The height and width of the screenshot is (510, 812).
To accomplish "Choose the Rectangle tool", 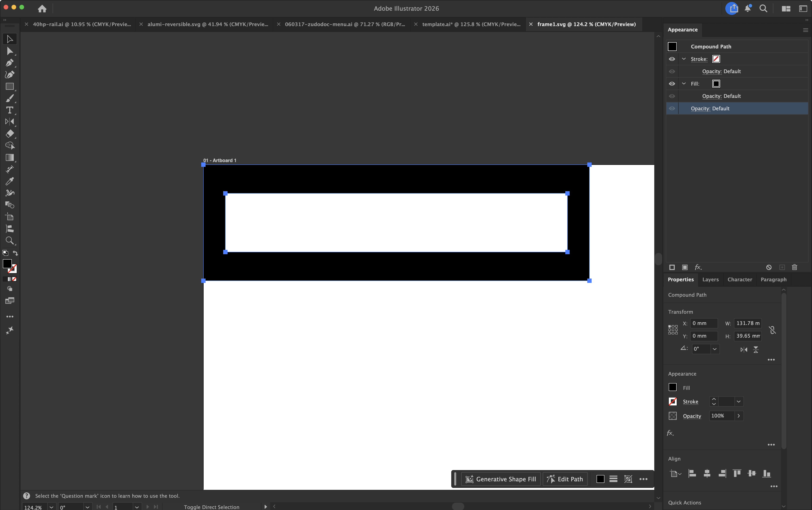I will tap(10, 87).
